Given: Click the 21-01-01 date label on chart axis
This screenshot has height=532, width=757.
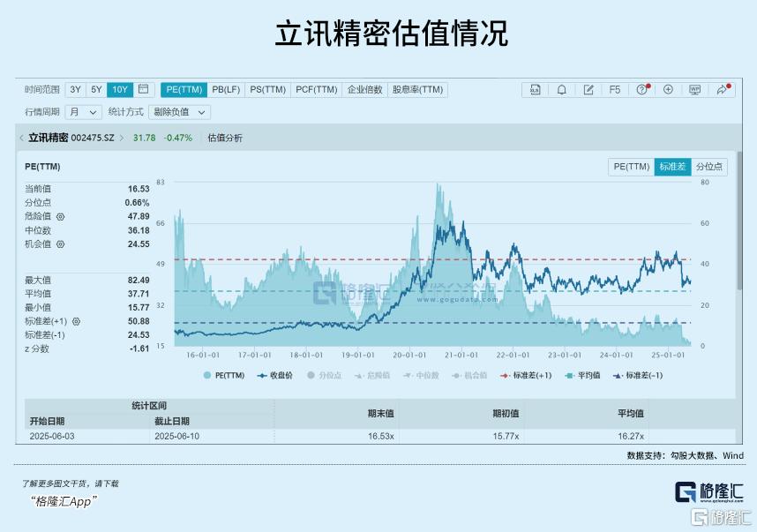Looking at the screenshot, I should [461, 356].
